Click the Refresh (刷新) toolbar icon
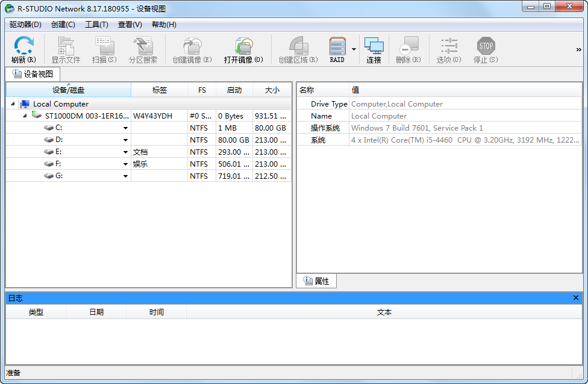The height and width of the screenshot is (384, 588). (23, 46)
